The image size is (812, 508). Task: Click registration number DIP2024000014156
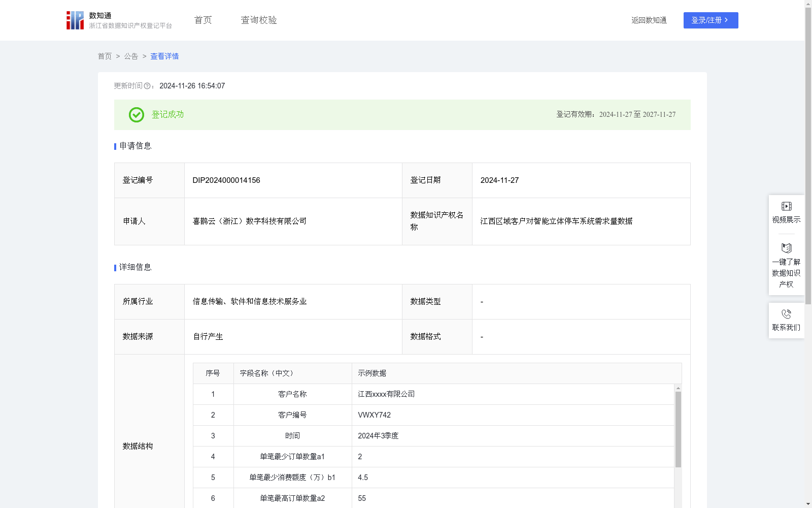coord(226,180)
